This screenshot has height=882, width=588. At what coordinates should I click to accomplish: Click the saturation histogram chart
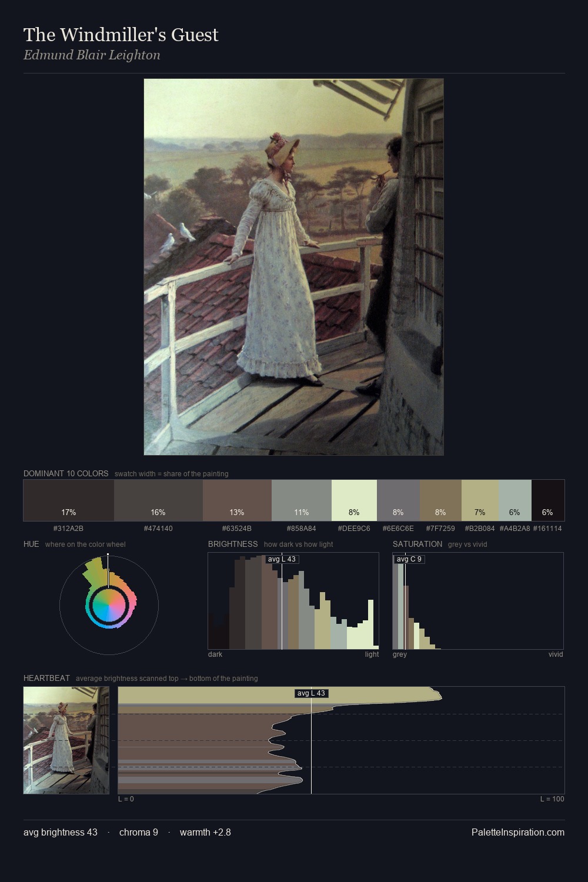click(x=478, y=601)
